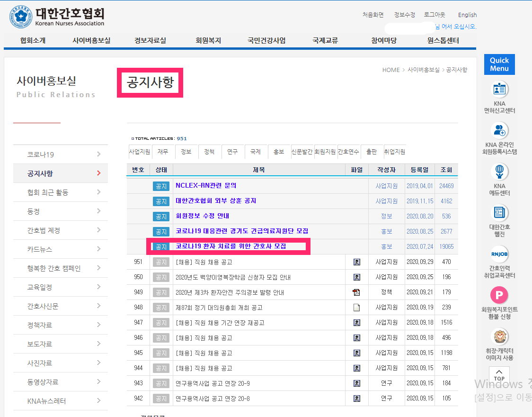This screenshot has height=417, width=532.
Task: Open 원스톱센터 main menu
Action: [443, 40]
